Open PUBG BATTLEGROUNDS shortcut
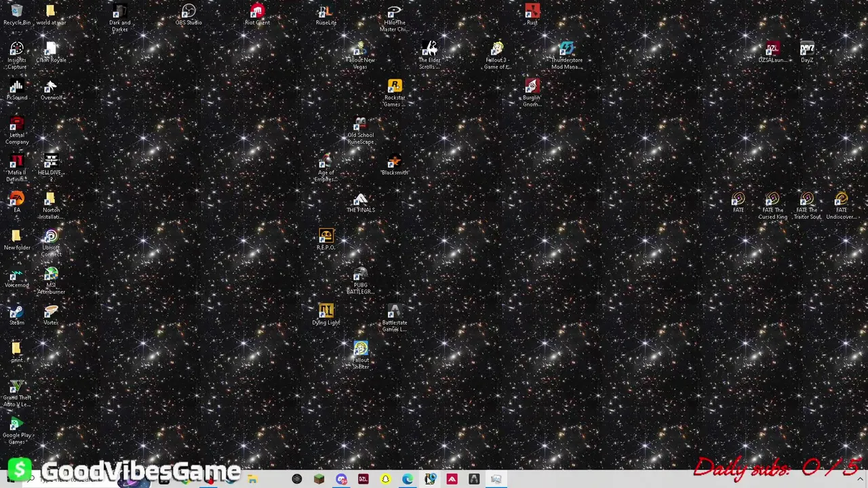The image size is (868, 488). 361,281
